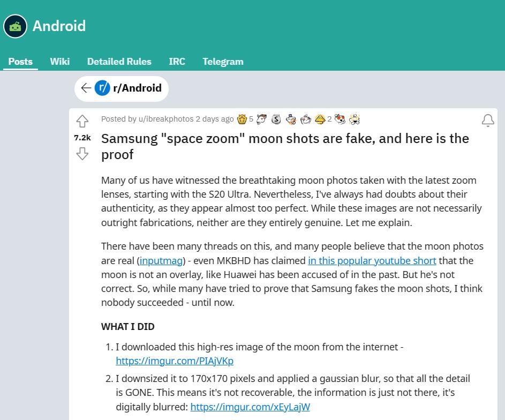Screen dimensions: 505x420
Task: Open the inputmag article link
Action: point(161,260)
